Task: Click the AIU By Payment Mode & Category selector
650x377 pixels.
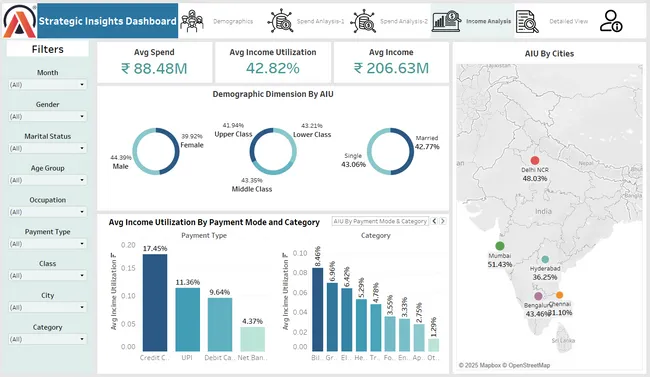Action: (380, 221)
